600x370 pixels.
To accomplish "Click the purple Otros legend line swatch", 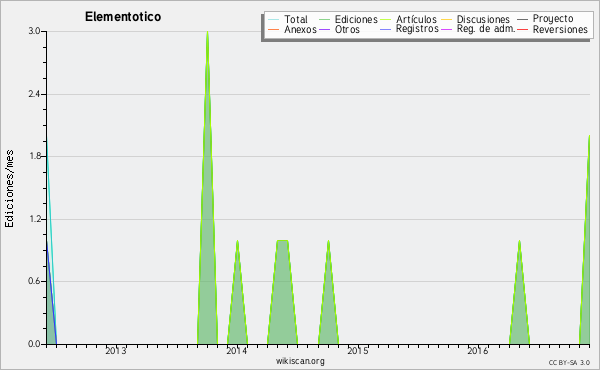I will pyautogui.click(x=324, y=30).
